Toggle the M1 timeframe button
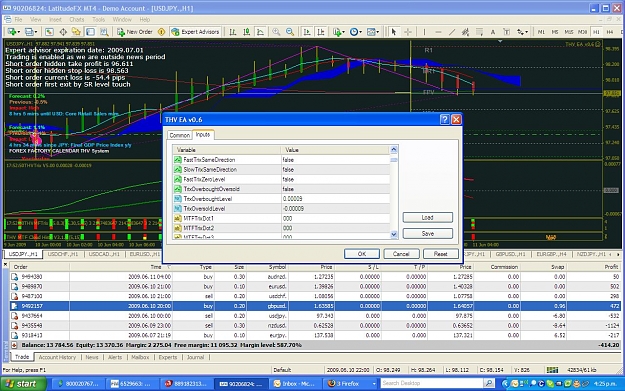This screenshot has width=625, height=391. (x=541, y=32)
